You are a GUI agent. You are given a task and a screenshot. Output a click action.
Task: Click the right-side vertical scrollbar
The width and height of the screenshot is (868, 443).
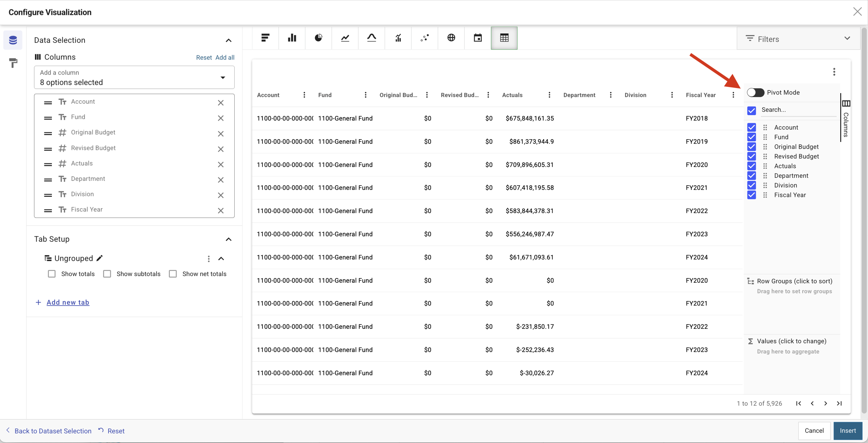(864, 220)
